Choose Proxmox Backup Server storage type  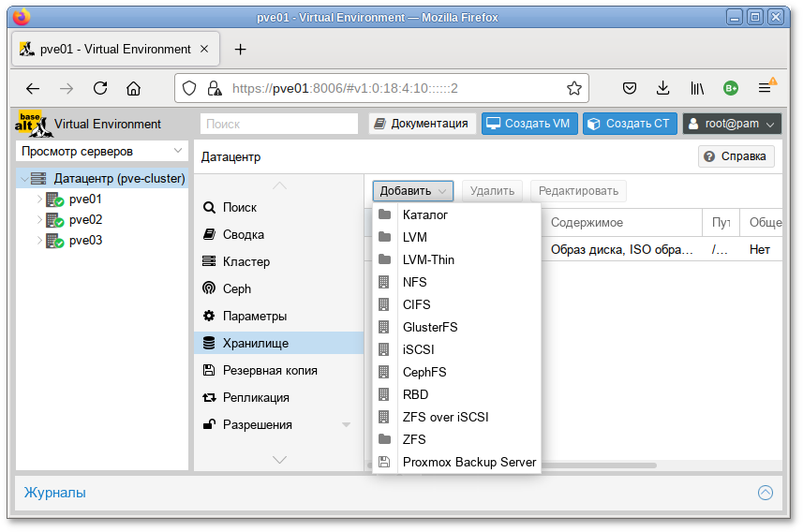point(457,463)
